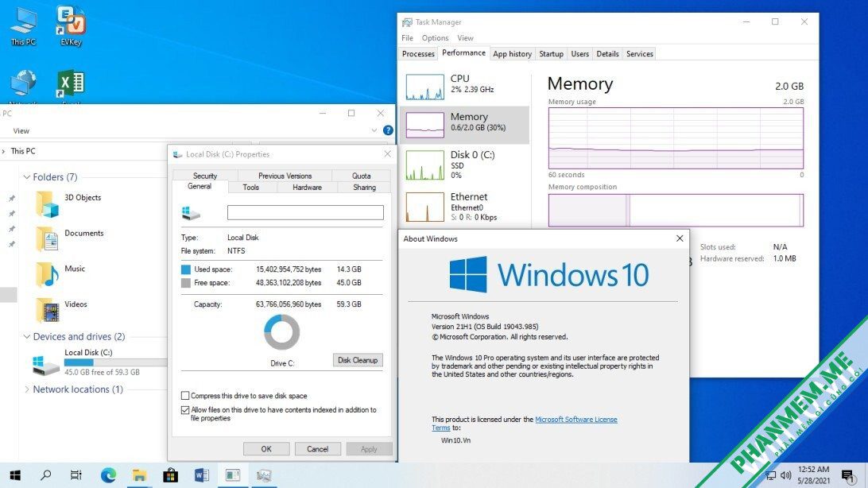
Task: Launch Microsoft Edge from taskbar
Action: coord(108,474)
